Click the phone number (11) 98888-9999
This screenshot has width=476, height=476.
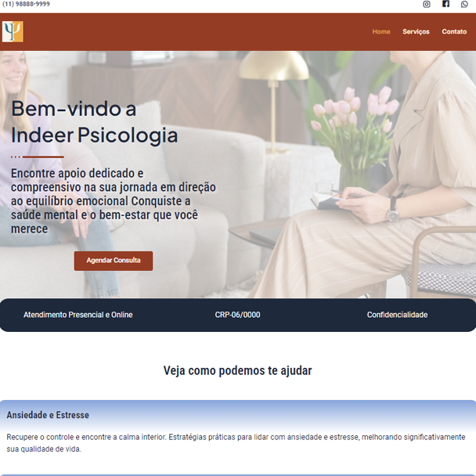click(x=26, y=4)
